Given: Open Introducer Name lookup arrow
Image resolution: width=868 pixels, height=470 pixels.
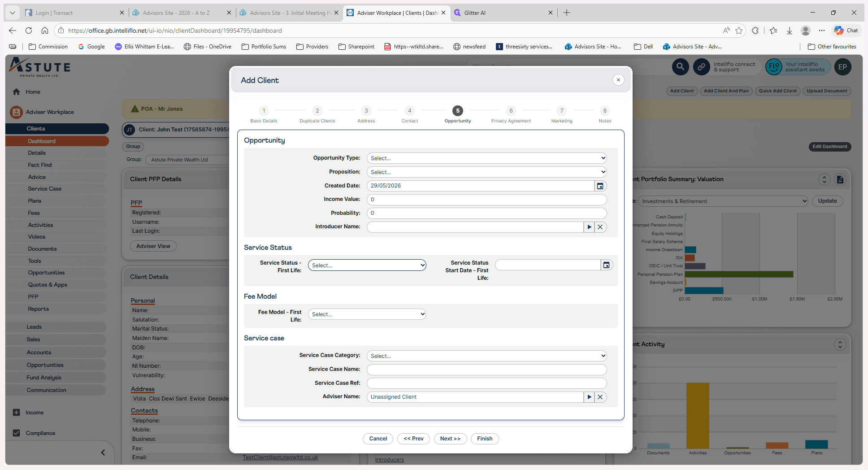Looking at the screenshot, I should point(589,227).
